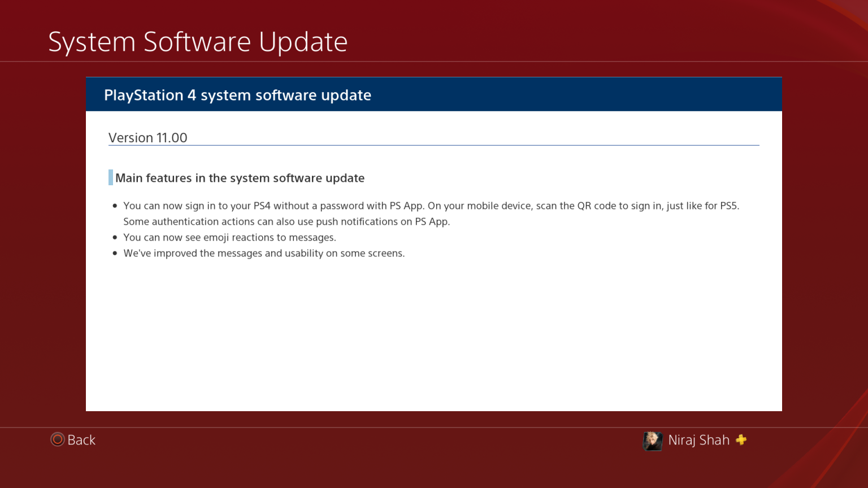This screenshot has height=488, width=868.
Task: Select the emoji reactions feature entry
Action: (229, 237)
